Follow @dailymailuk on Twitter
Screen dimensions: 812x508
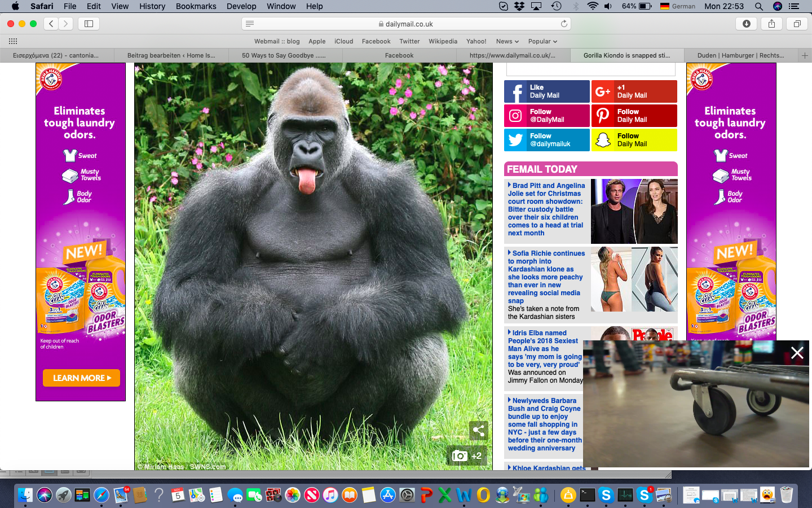coord(547,140)
